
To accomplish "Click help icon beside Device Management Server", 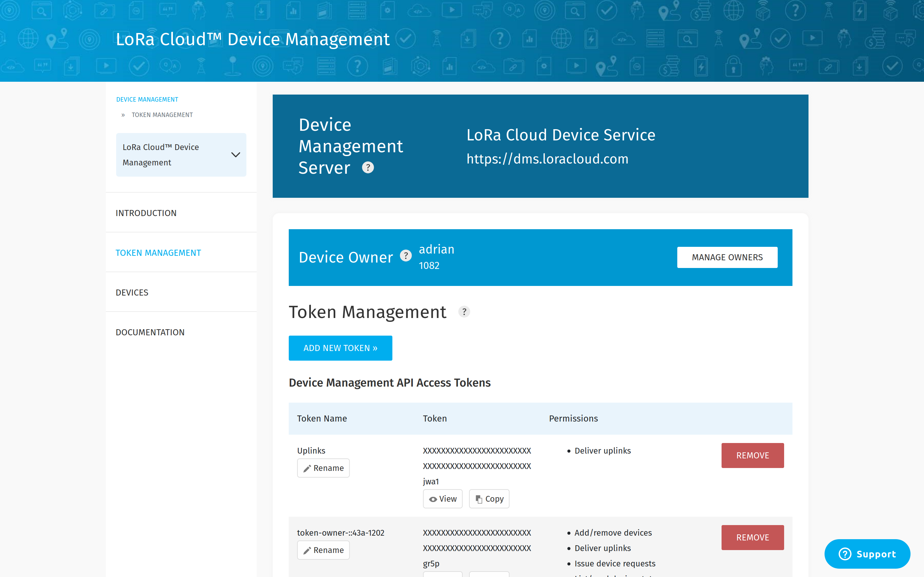I will pyautogui.click(x=368, y=168).
